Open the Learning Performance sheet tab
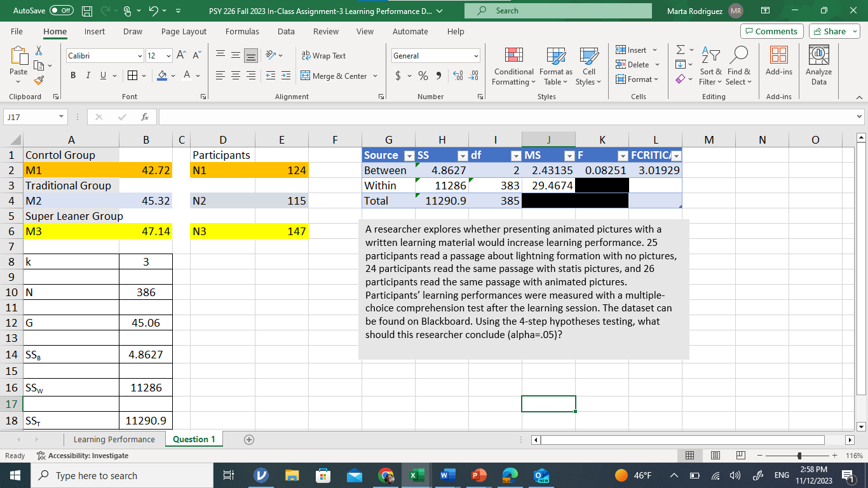Image resolution: width=868 pixels, height=488 pixels. click(x=114, y=439)
